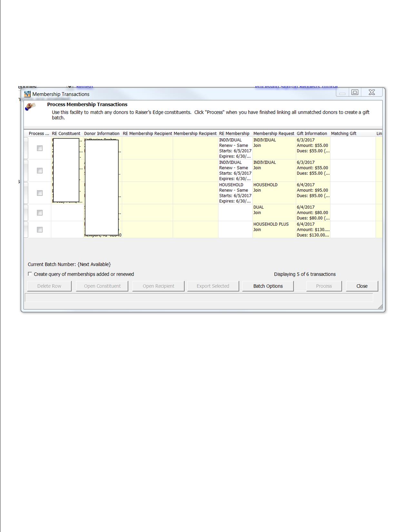This screenshot has height=532, width=411.
Task: Select the gift cell showing Amount: $130
Action: [313, 230]
